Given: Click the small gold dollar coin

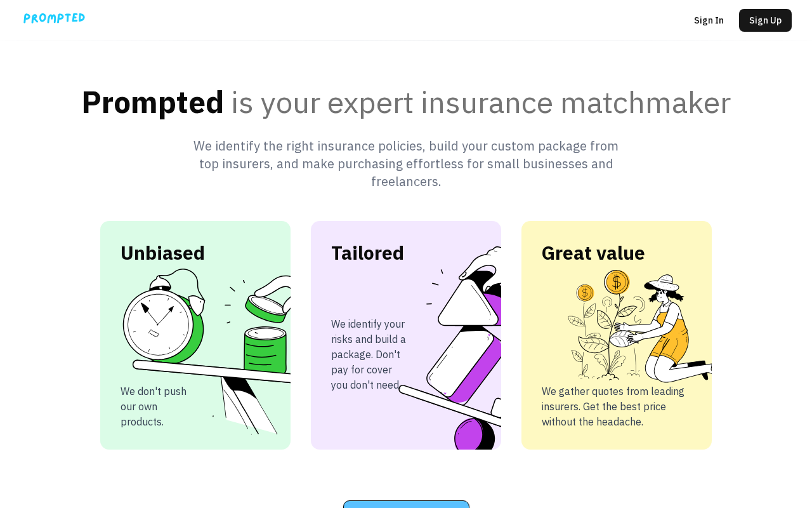Looking at the screenshot, I should click(x=585, y=293).
